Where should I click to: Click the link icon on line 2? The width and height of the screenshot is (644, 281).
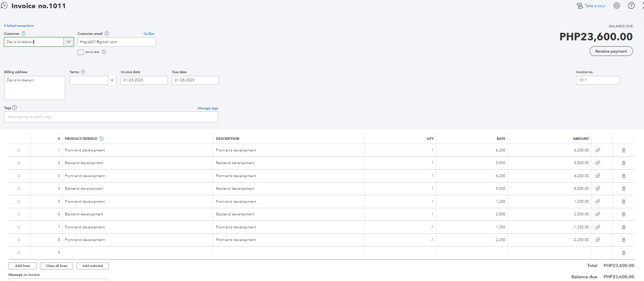598,163
